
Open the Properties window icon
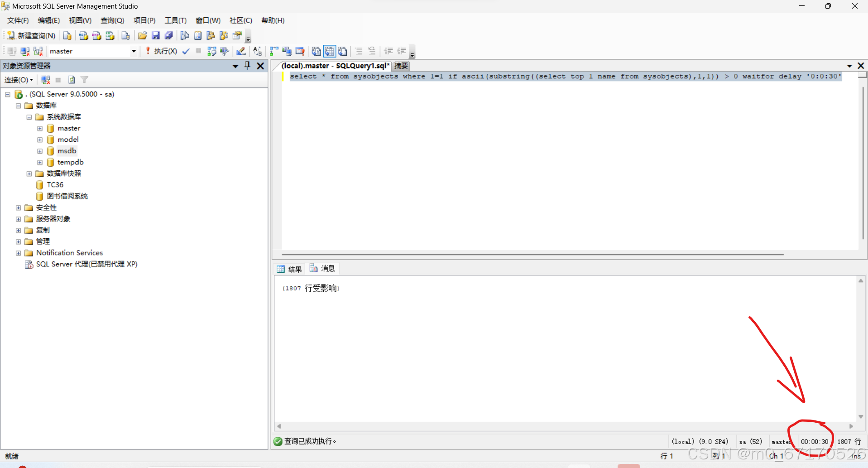[237, 35]
